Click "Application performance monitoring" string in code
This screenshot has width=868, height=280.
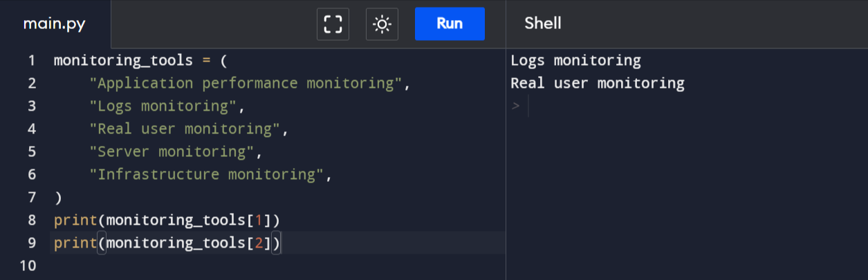pos(246,83)
